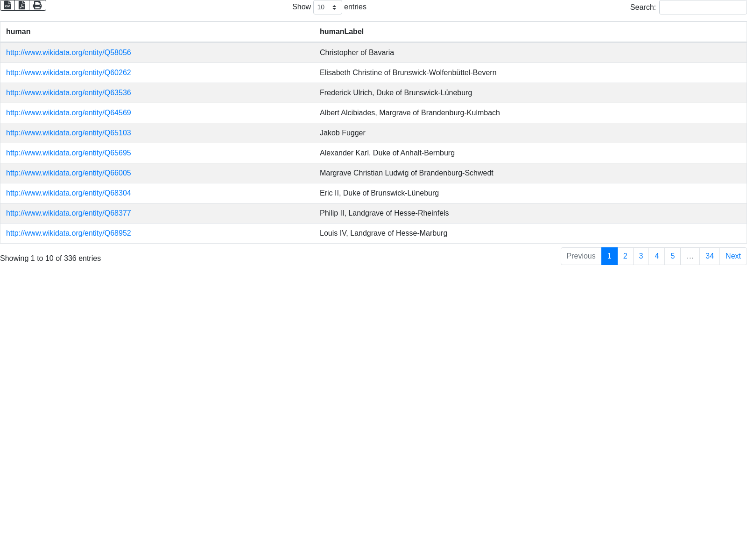The width and height of the screenshot is (747, 560).
Task: Visit entity link Q66005
Action: click(x=69, y=173)
